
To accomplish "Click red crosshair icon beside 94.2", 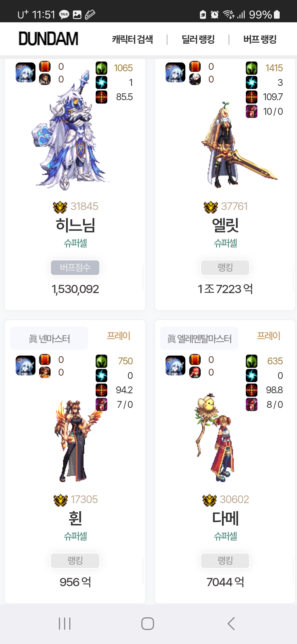I will click(101, 390).
